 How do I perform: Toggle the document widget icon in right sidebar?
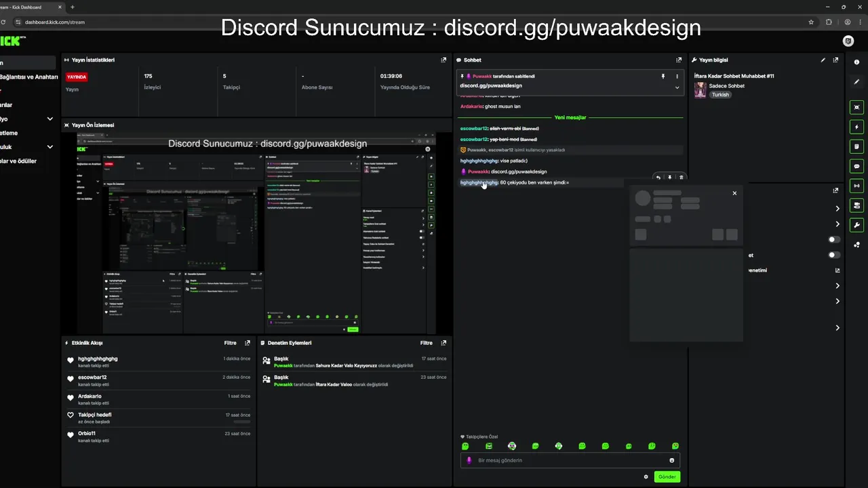coord(857,146)
